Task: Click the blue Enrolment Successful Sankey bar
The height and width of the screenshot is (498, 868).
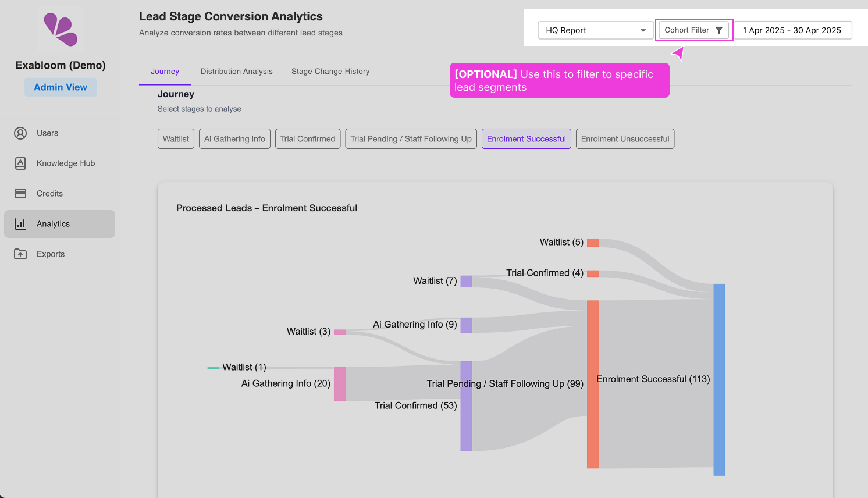Action: (x=719, y=379)
